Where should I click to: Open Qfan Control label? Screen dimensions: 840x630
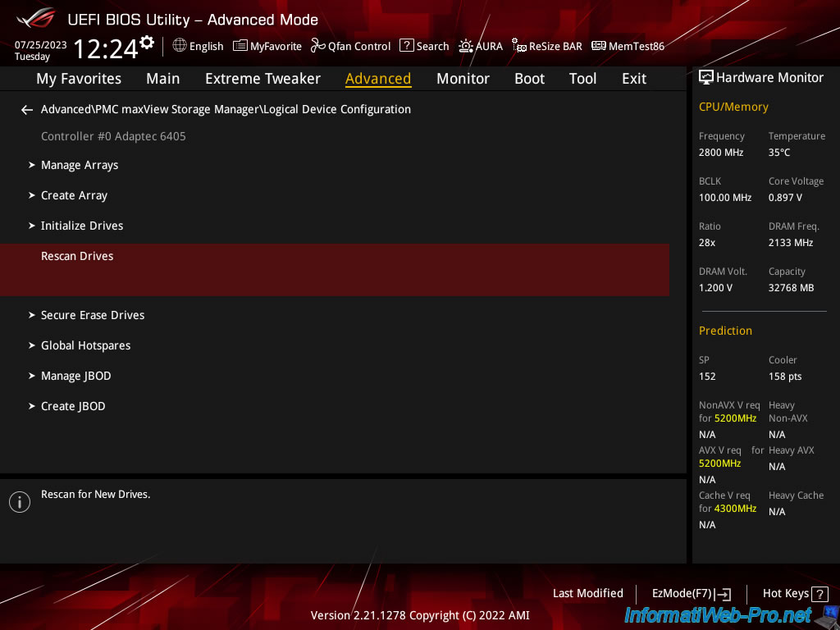pyautogui.click(x=359, y=47)
